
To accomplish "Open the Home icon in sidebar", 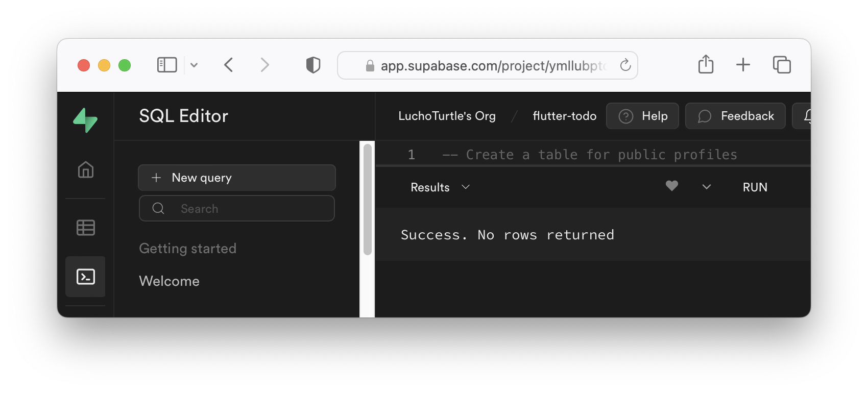I will [85, 169].
